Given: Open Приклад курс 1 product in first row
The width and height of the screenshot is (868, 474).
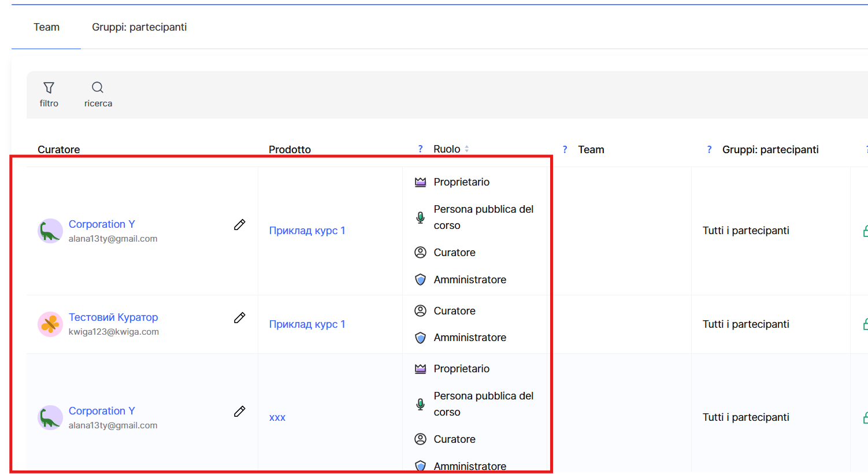Looking at the screenshot, I should (x=307, y=231).
